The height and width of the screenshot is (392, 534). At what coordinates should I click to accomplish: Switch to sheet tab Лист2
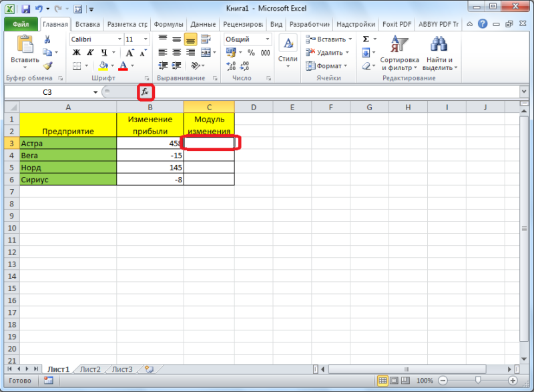click(90, 369)
